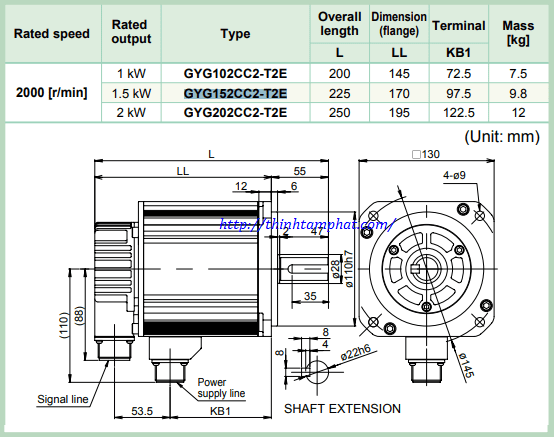Click flange dimension value 145 in table

click(x=399, y=73)
